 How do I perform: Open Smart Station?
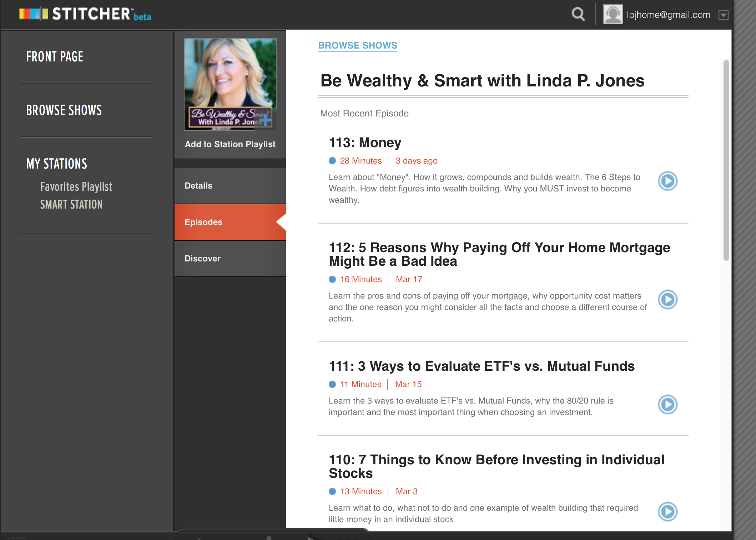[71, 204]
